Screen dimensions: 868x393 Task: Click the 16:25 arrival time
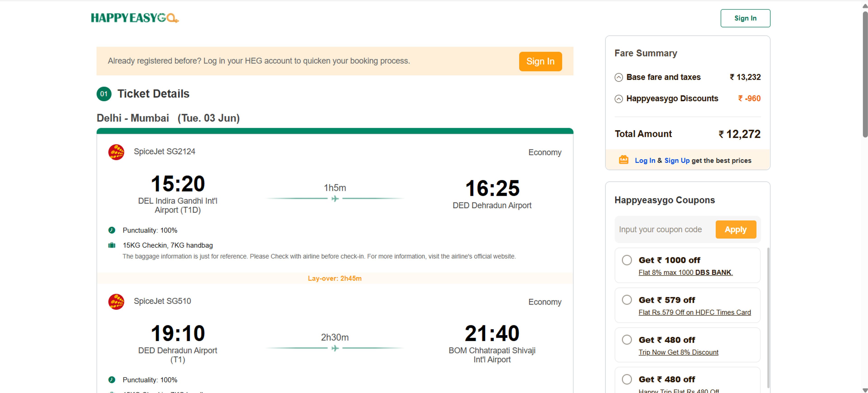[492, 188]
